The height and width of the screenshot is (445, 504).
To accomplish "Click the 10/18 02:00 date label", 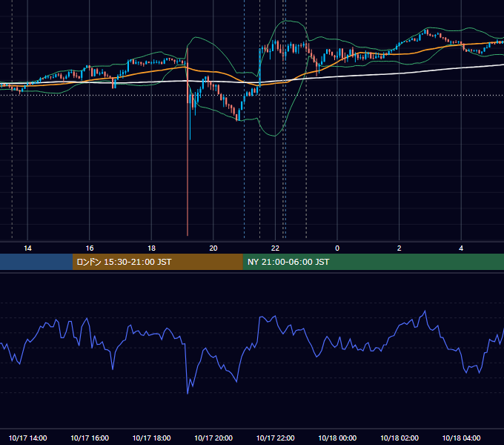I will click(399, 438).
